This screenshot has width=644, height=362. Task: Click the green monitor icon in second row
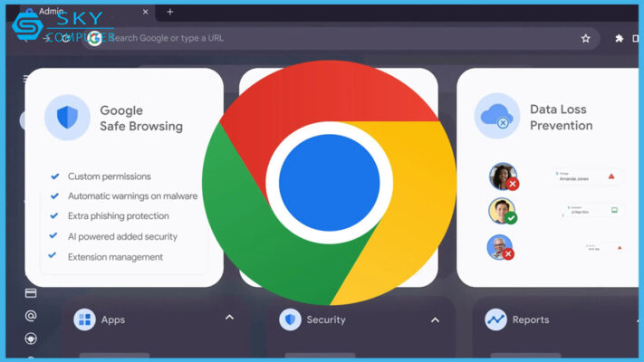tap(614, 210)
